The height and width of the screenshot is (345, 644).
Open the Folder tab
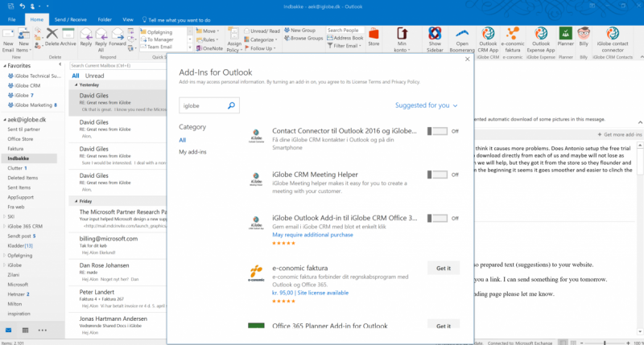pos(105,19)
